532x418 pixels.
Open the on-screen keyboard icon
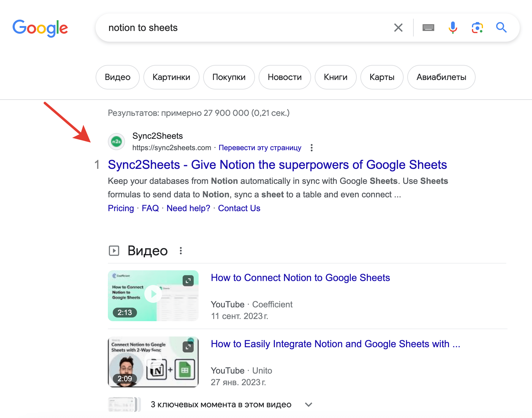coord(428,28)
